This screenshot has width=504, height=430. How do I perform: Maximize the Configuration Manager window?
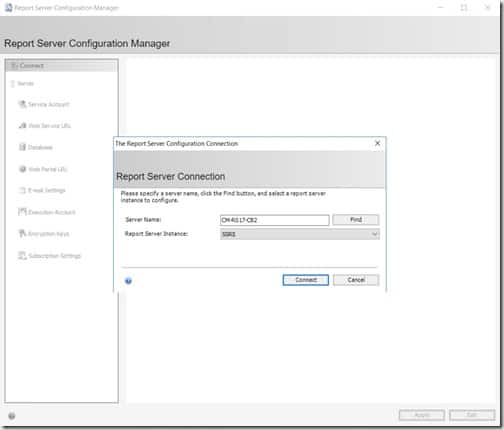[x=464, y=7]
